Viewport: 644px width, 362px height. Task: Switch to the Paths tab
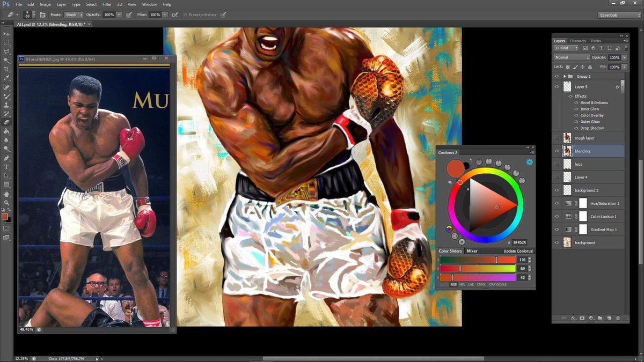tap(596, 41)
